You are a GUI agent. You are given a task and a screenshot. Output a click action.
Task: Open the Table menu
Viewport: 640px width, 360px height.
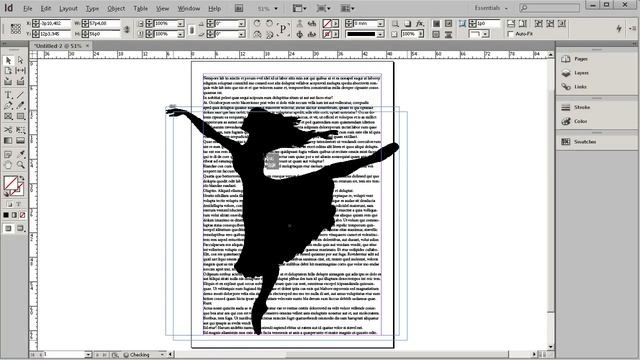[140, 8]
